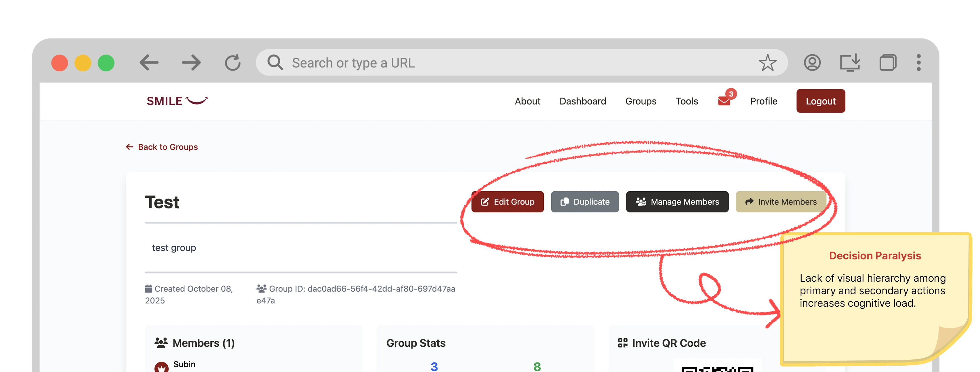Open the browser tabs overview icon
The height and width of the screenshot is (372, 980).
(x=887, y=62)
